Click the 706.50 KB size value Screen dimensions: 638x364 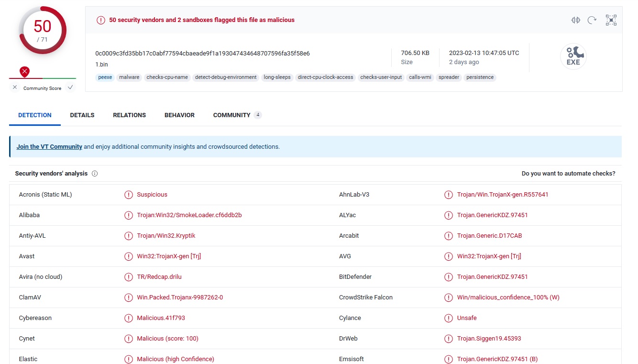coord(415,53)
